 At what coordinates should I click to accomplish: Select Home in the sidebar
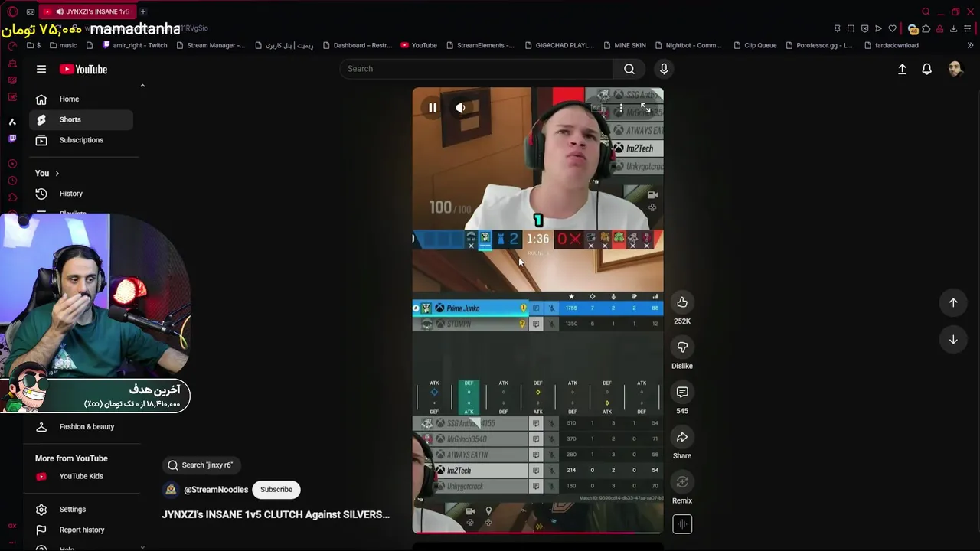pos(80,99)
